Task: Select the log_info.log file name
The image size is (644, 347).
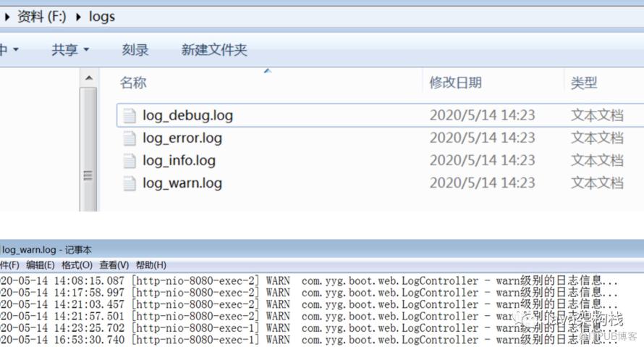Action: pyautogui.click(x=179, y=161)
